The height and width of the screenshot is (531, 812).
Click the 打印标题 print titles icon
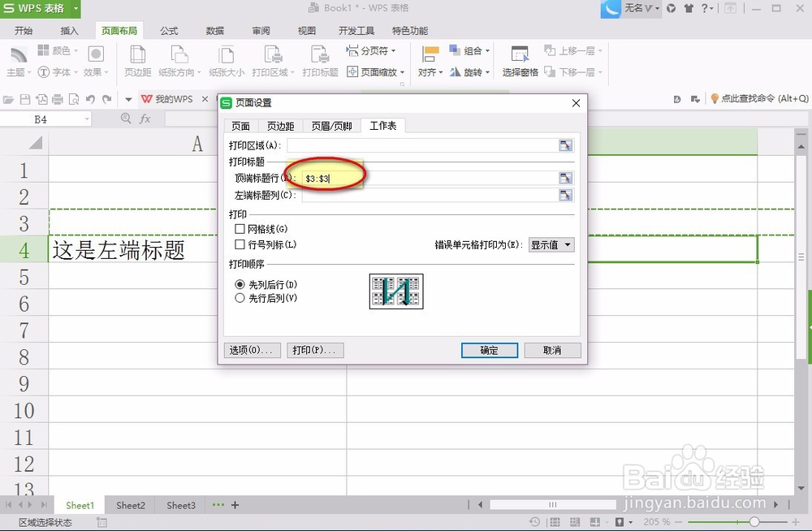[317, 61]
